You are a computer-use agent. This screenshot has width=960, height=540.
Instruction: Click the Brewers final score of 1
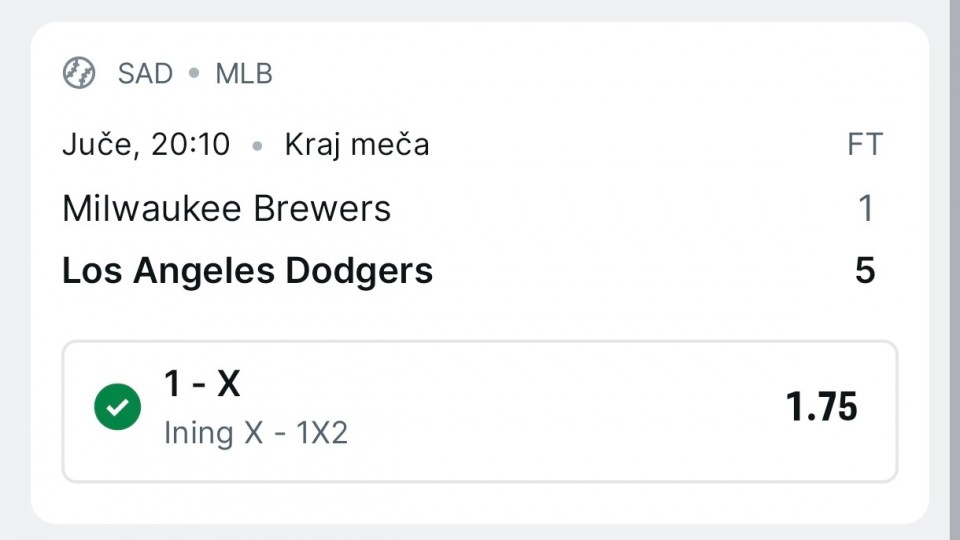click(866, 208)
